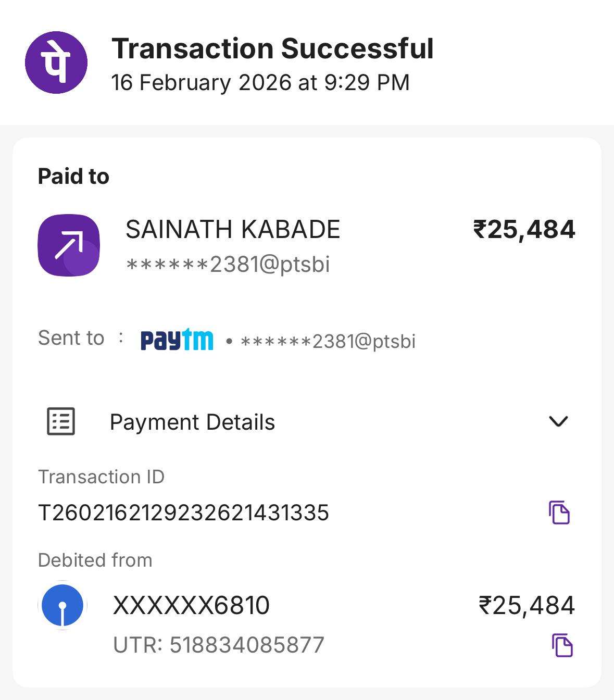The image size is (614, 700).
Task: Collapse the Payment Details chevron
Action: (x=558, y=421)
